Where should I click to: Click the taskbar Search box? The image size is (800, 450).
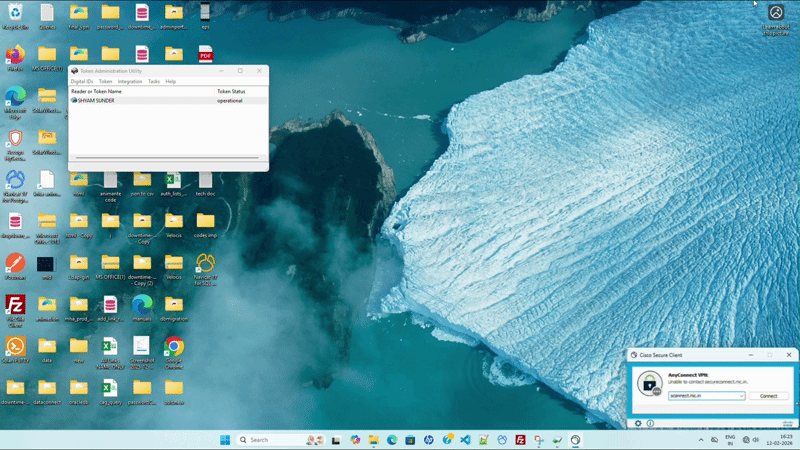pos(268,440)
